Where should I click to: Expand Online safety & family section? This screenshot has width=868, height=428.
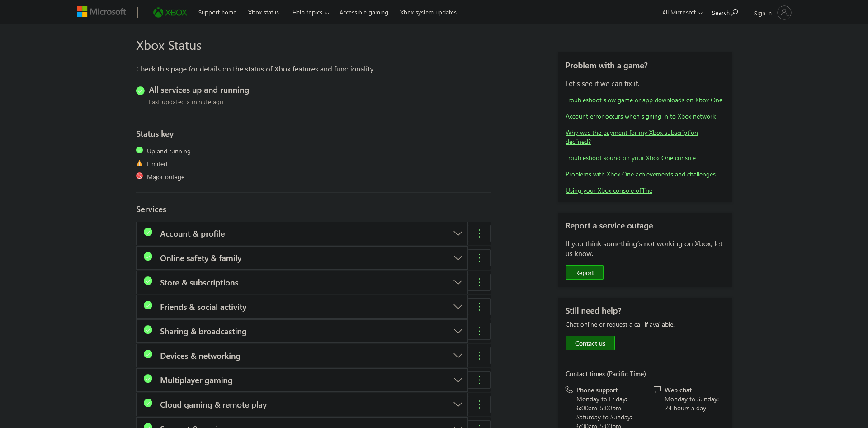point(458,258)
